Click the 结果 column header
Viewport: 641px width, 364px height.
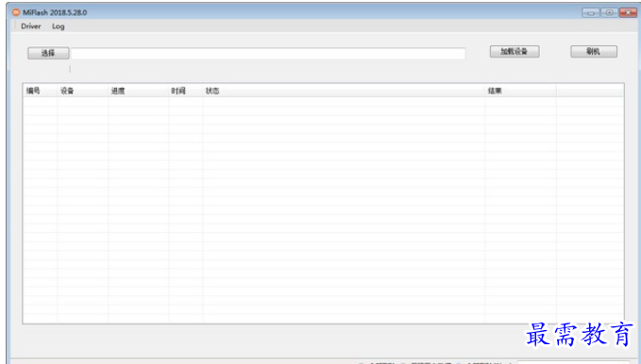point(520,91)
